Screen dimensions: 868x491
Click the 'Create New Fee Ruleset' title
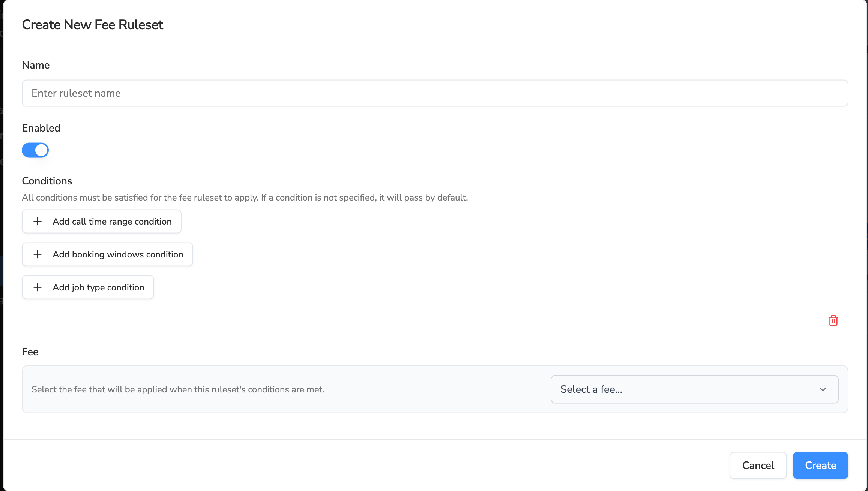pyautogui.click(x=92, y=25)
